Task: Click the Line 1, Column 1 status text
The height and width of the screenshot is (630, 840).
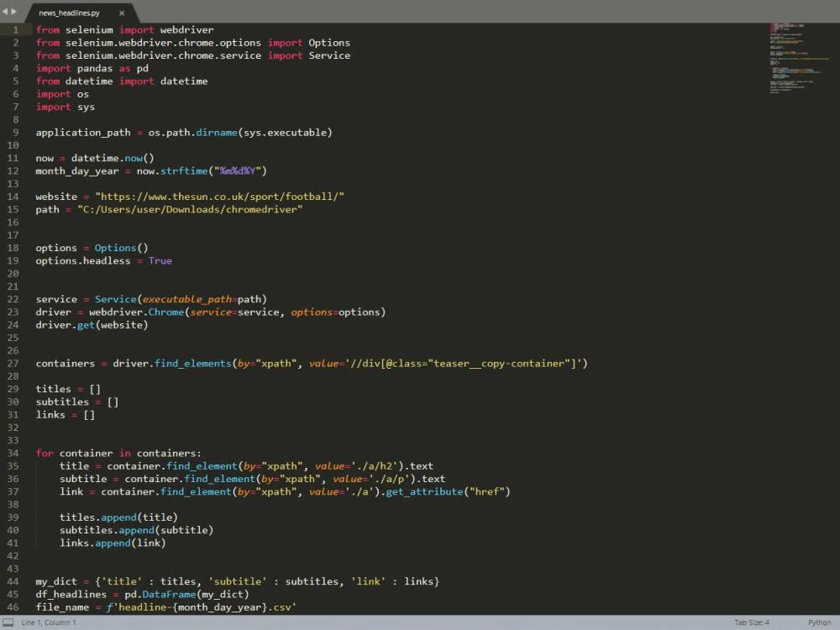Action: click(48, 622)
